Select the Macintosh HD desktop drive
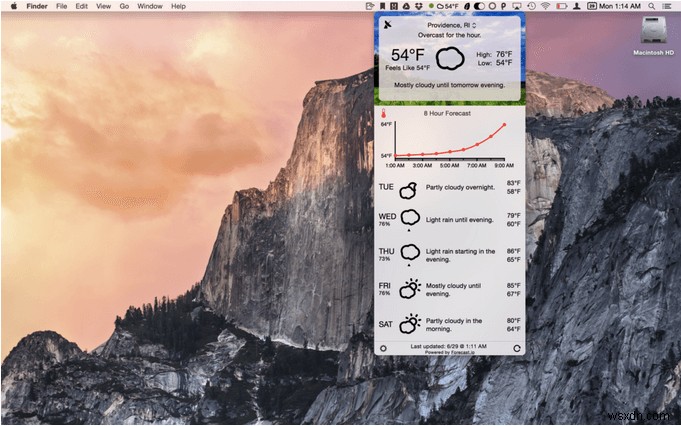The width and height of the screenshot is (681, 426). point(653,36)
